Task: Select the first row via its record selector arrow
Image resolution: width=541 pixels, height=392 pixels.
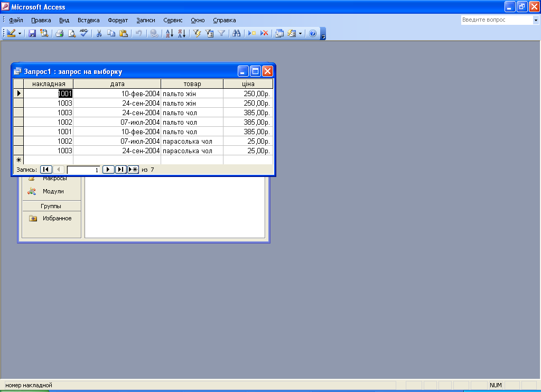Action: tap(18, 93)
